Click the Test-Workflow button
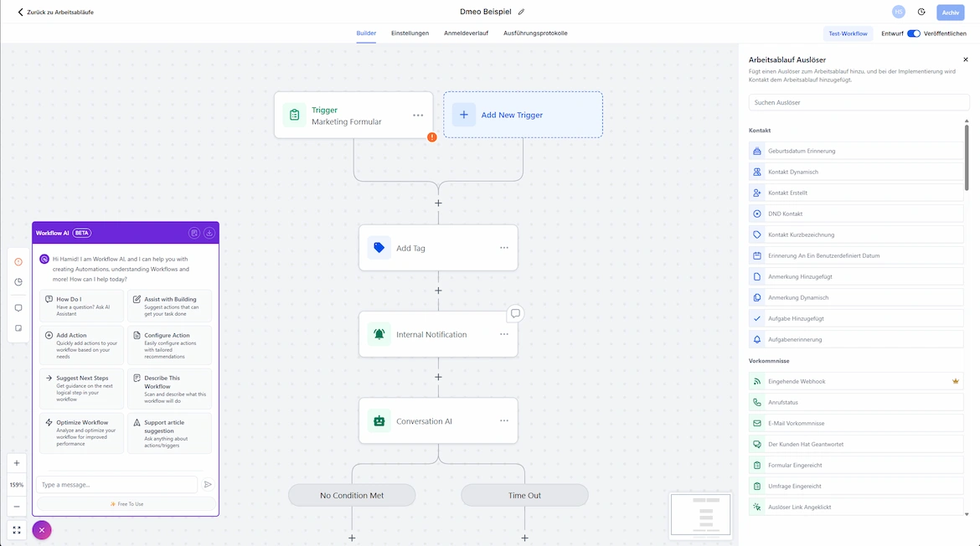 (848, 33)
